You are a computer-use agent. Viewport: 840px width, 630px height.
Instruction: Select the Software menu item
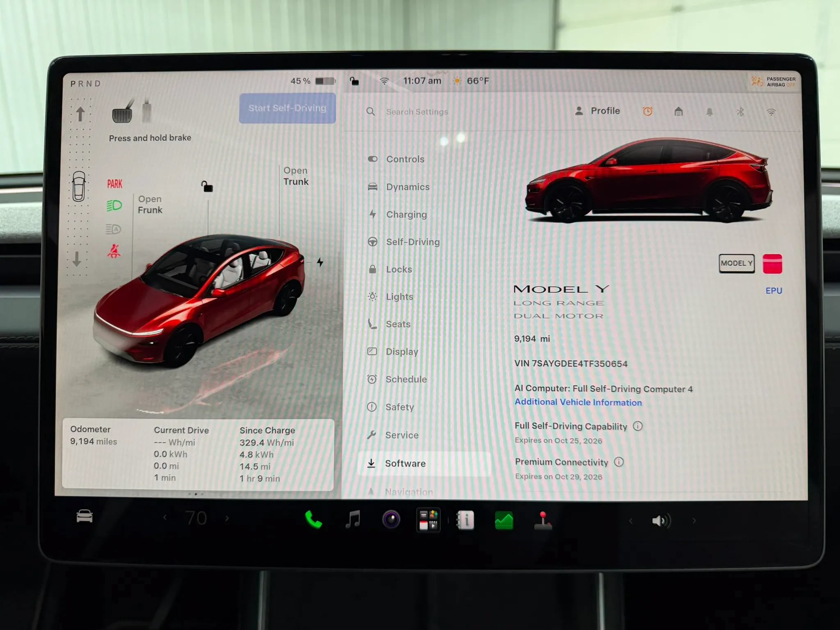pos(425,463)
